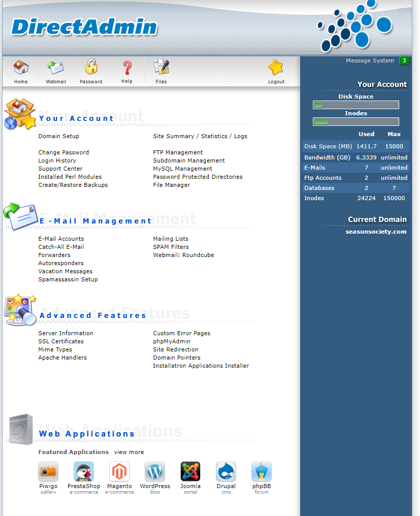Click view more featured applications
Image resolution: width=420 pixels, height=516 pixels.
pyautogui.click(x=128, y=452)
